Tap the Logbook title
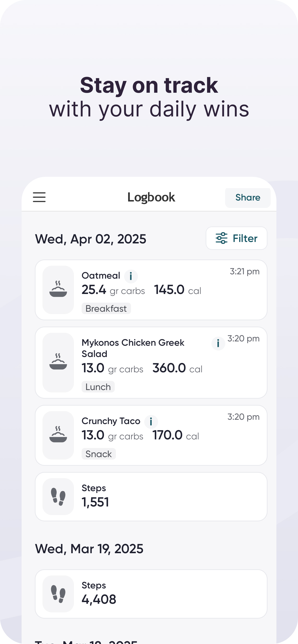Image resolution: width=298 pixels, height=644 pixels. [x=151, y=197]
